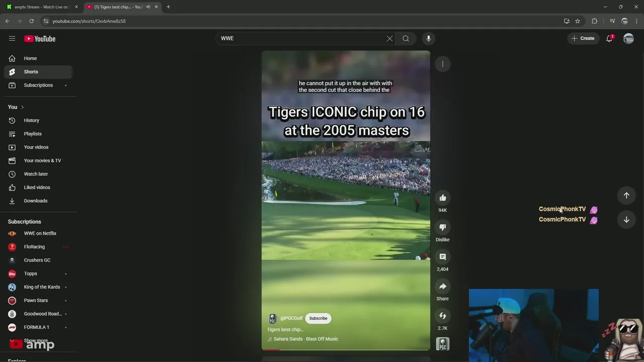Open the account avatar menu
The width and height of the screenshot is (644, 362).
click(628, 38)
